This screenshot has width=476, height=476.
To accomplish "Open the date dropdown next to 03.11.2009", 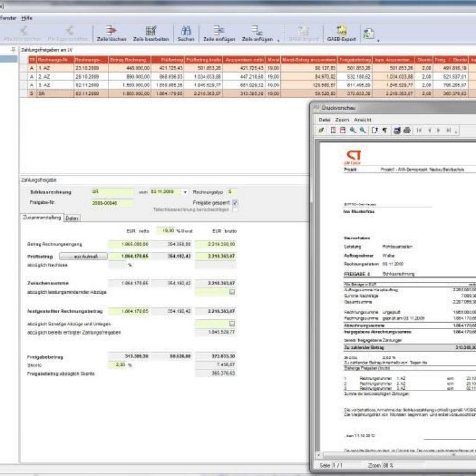I will click(185, 192).
